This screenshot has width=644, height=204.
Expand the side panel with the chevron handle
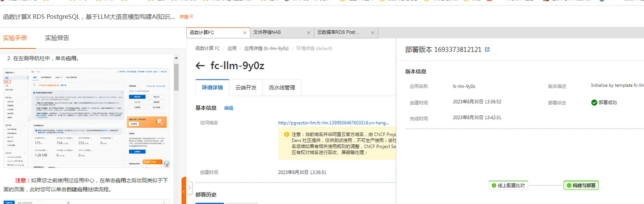tap(190, 188)
